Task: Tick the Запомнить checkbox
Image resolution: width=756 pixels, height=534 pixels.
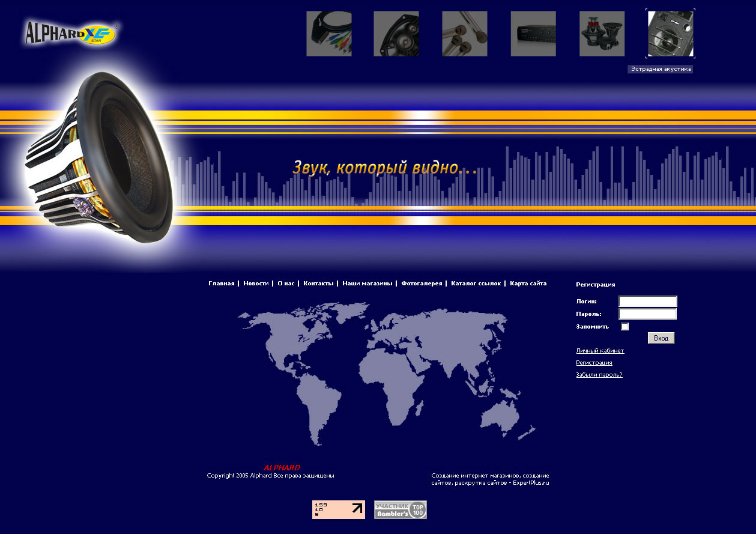Action: (x=625, y=327)
